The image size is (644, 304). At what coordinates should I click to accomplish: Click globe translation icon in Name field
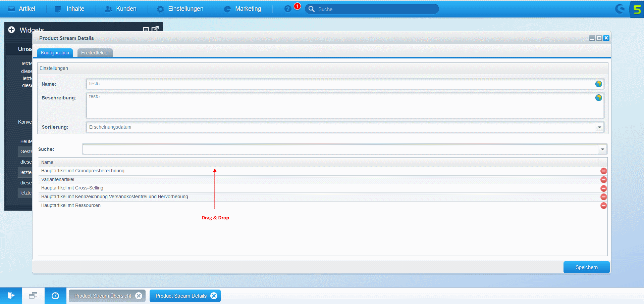click(x=598, y=84)
